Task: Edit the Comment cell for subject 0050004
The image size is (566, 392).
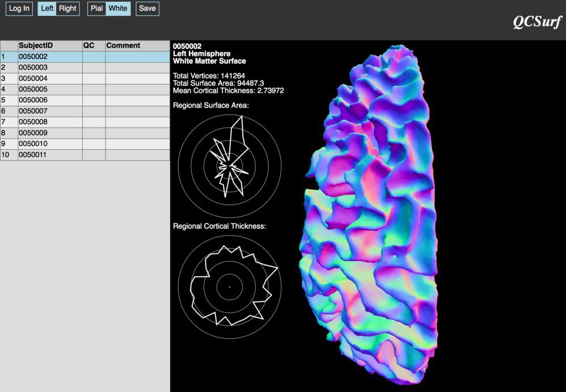Action: pyautogui.click(x=137, y=78)
